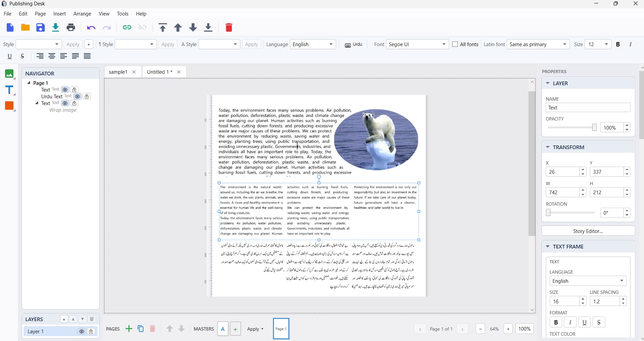644x341 pixels.
Task: Add a new page with the green plus
Action: [x=129, y=329]
